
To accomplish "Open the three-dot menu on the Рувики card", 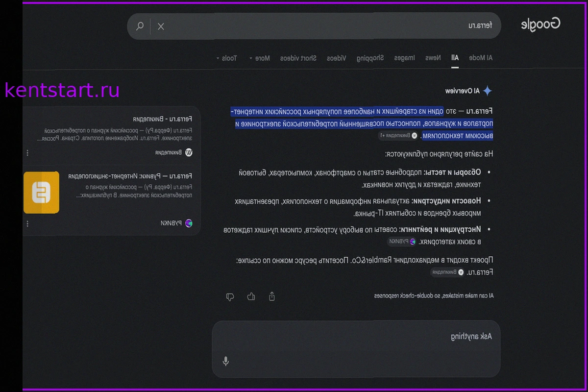I will click(x=27, y=223).
